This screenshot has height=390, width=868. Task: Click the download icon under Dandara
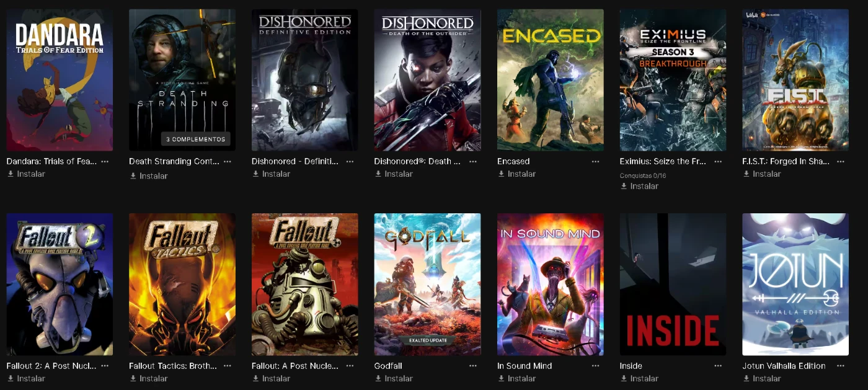coord(11,174)
